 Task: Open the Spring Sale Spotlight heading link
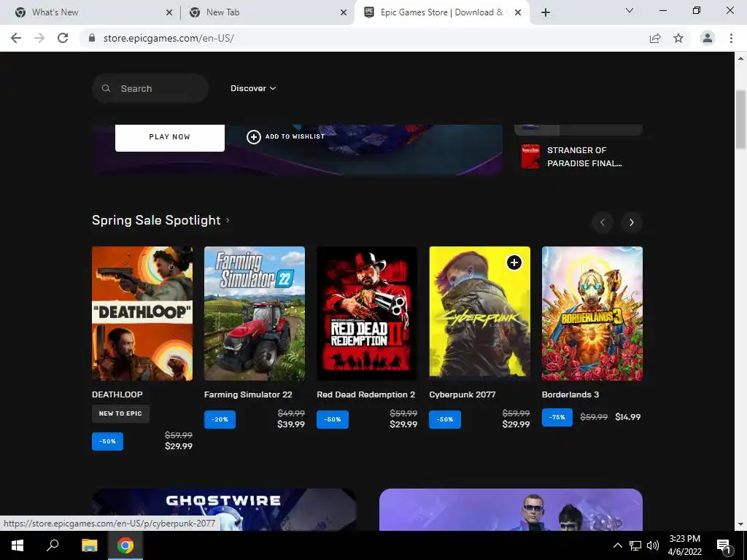pos(156,220)
